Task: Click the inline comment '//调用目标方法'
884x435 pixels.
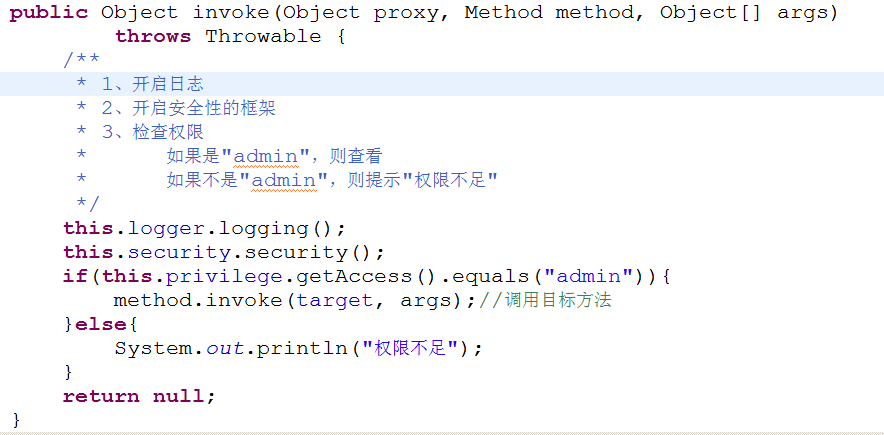Action: point(545,301)
